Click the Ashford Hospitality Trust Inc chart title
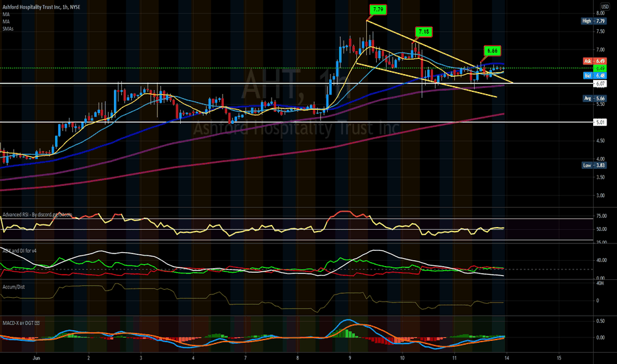The width and height of the screenshot is (617, 364). [41, 7]
